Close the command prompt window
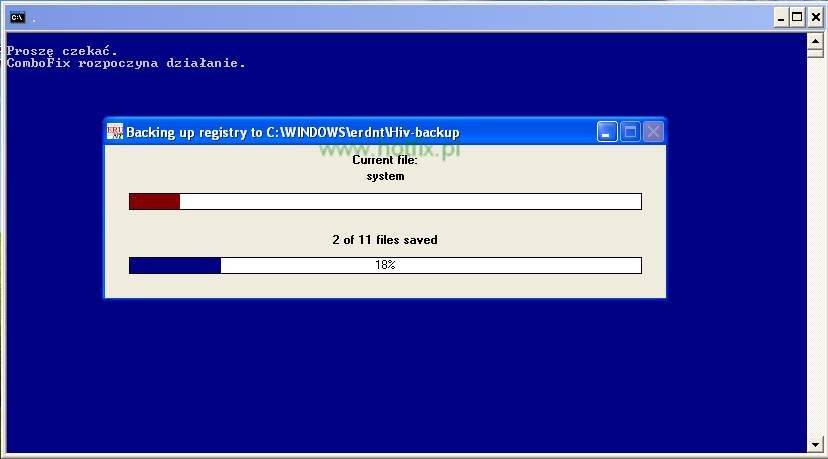 [815, 17]
